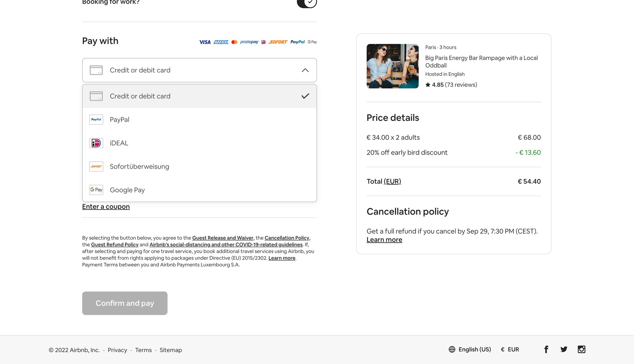Viewport: 634px width, 364px height.
Task: Click the experience photo thumbnail
Action: pos(392,66)
